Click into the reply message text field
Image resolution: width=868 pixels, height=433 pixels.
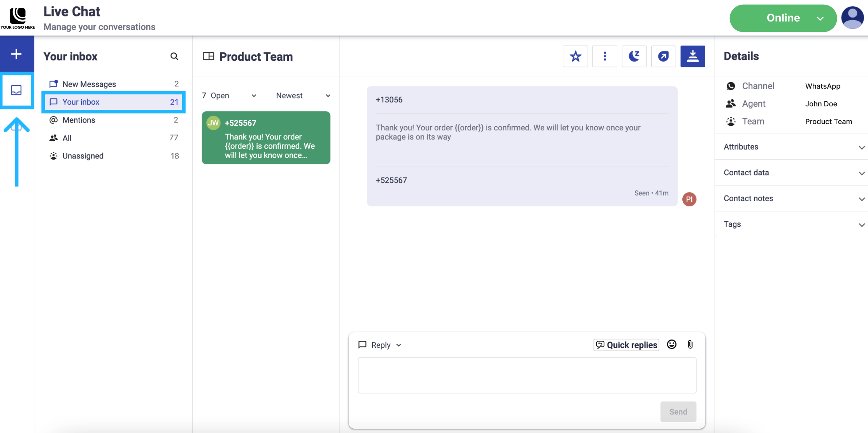coord(527,375)
